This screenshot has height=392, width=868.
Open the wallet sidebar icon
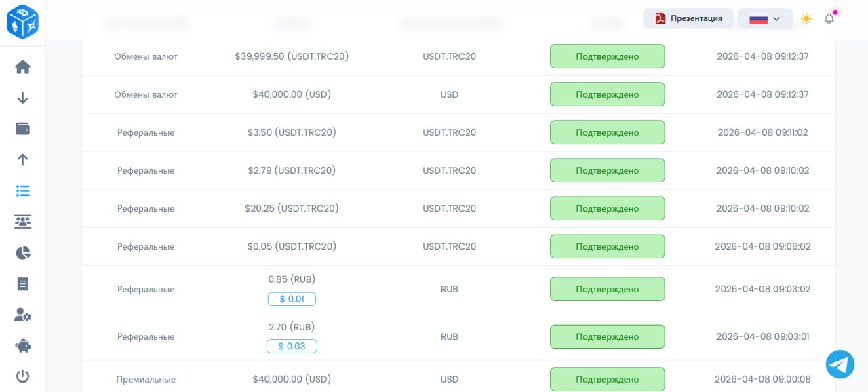click(23, 129)
